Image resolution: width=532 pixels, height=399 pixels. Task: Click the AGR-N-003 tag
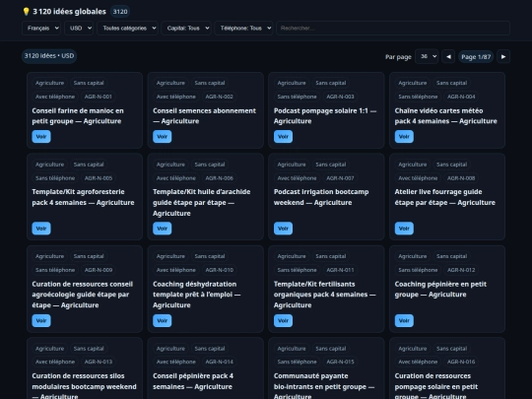click(x=340, y=97)
